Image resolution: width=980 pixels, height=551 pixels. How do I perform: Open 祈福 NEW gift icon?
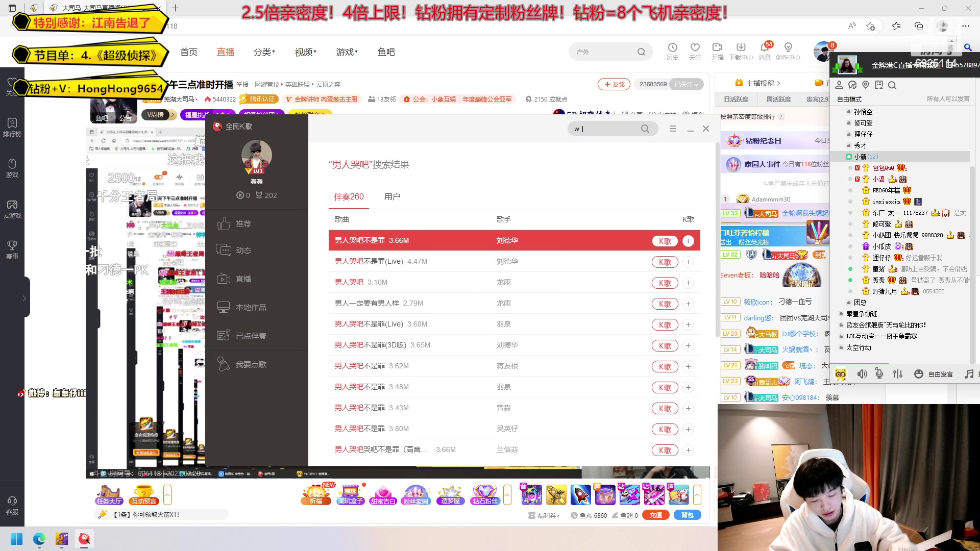tap(316, 494)
